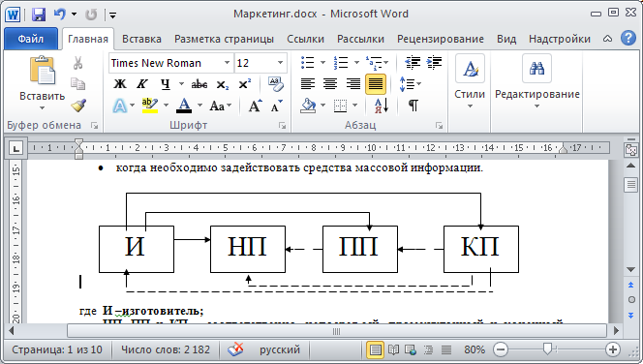Increase font size with the large A
This screenshot has width=643, height=364.
255,106
